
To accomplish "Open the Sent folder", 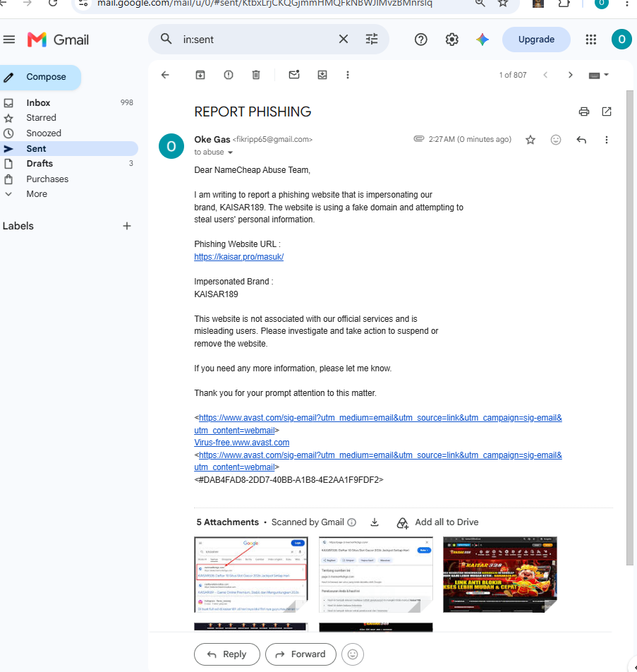I will click(68, 149).
